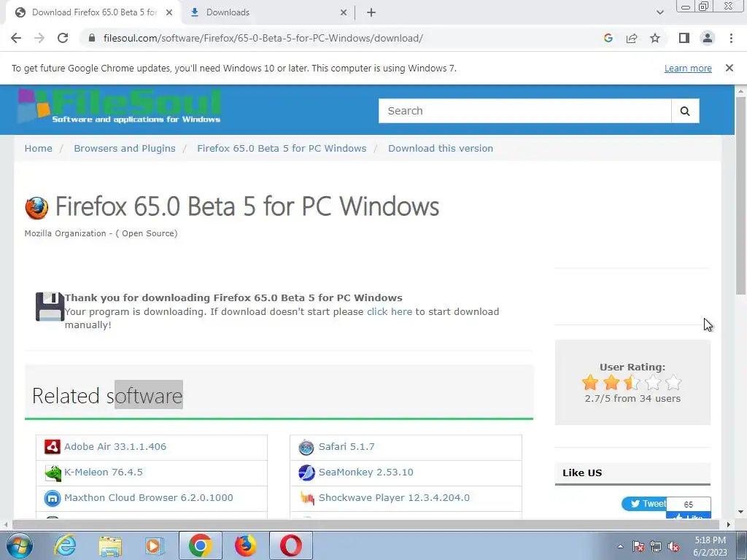Screen dimensions: 747x560
Task: Focus the Search input field
Action: click(525, 111)
